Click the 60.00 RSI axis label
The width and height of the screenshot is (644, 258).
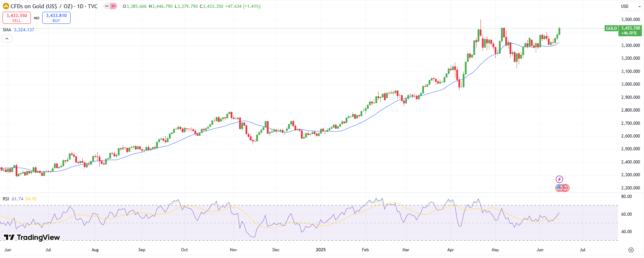[x=626, y=214]
